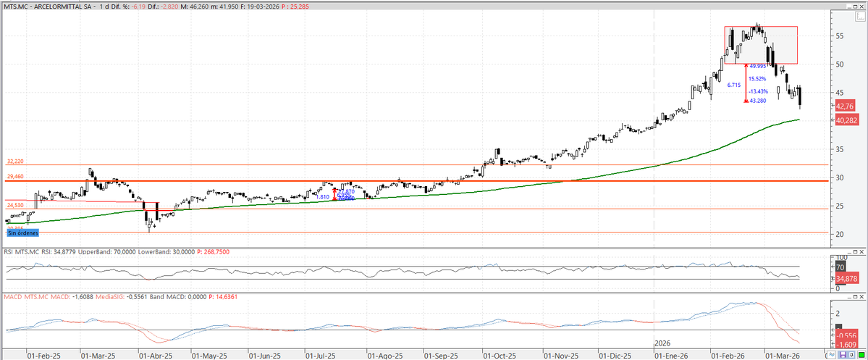
Task: Click the 'UpperBand: 70,0000' RSI label
Action: coord(106,252)
